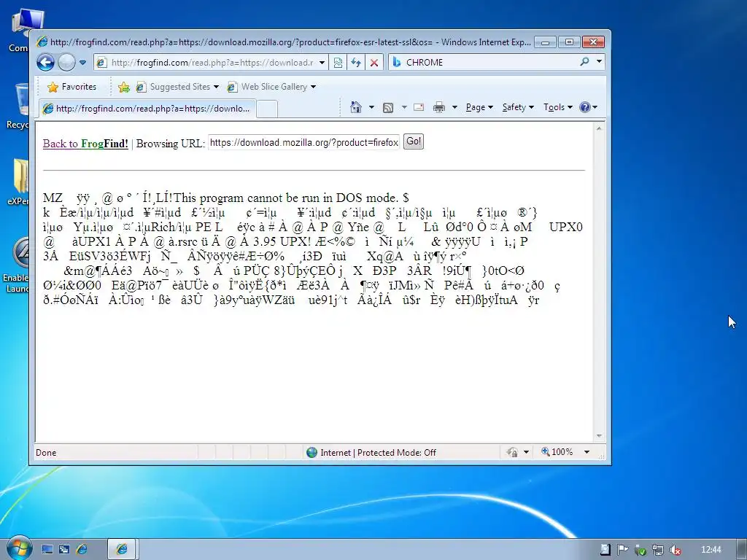Go to the home page via Home icon
747x560 pixels.
click(x=356, y=107)
